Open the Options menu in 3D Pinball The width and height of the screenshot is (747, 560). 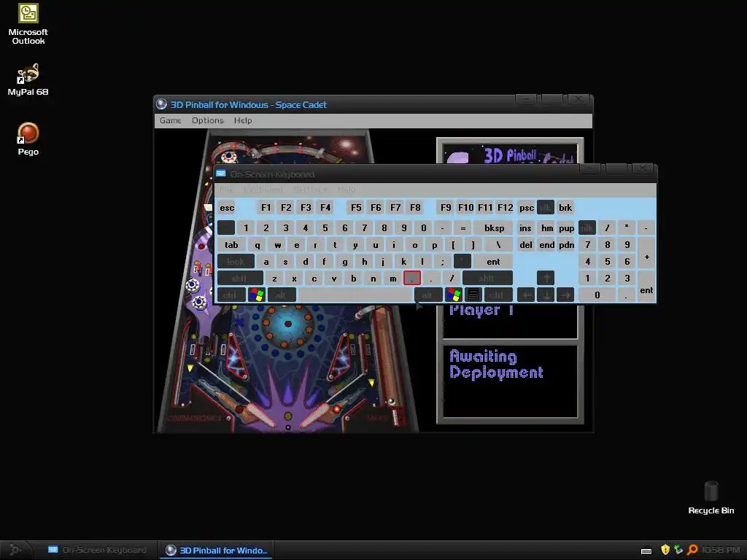pyautogui.click(x=208, y=120)
